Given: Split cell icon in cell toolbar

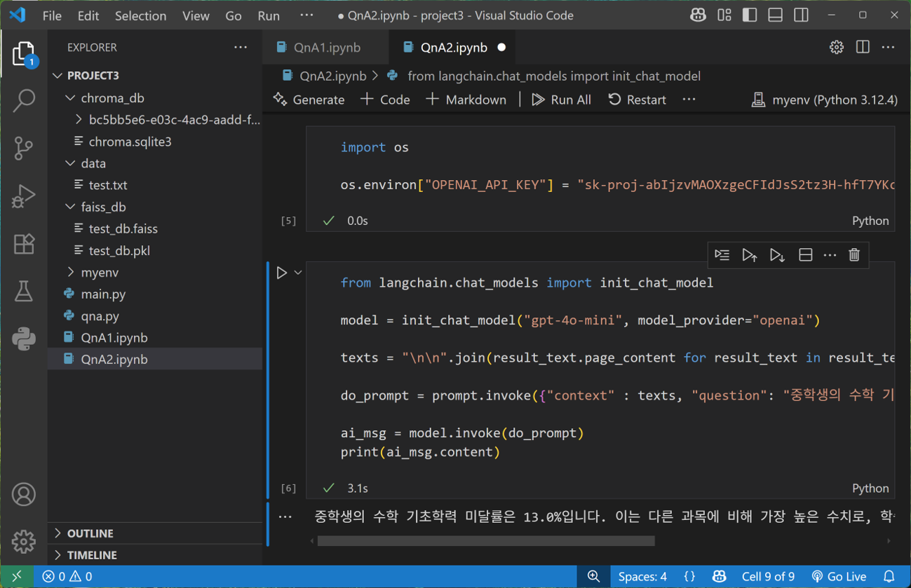Looking at the screenshot, I should pos(805,255).
